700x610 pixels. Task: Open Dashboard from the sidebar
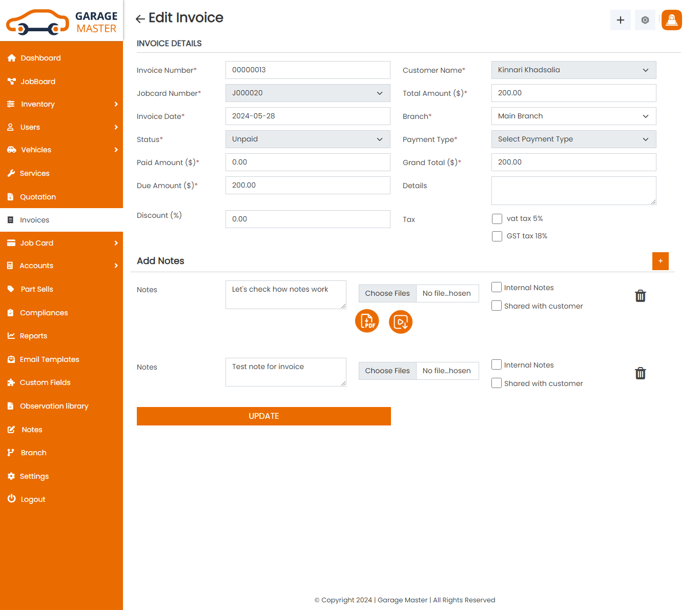40,58
